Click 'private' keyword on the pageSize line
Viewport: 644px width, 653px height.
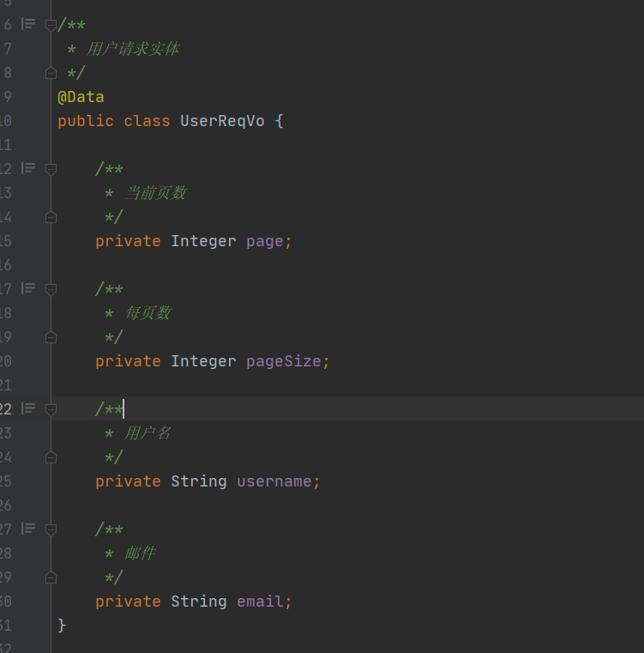pyautogui.click(x=129, y=361)
